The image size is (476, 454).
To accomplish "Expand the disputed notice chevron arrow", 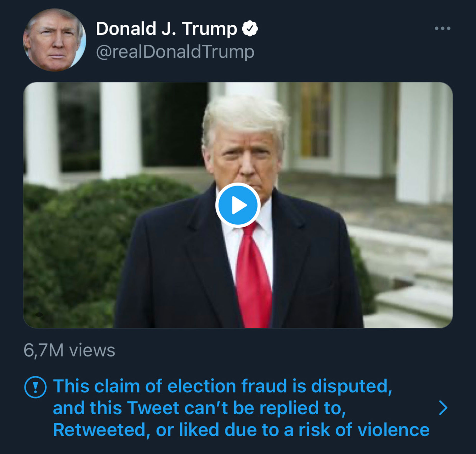I will (x=443, y=408).
